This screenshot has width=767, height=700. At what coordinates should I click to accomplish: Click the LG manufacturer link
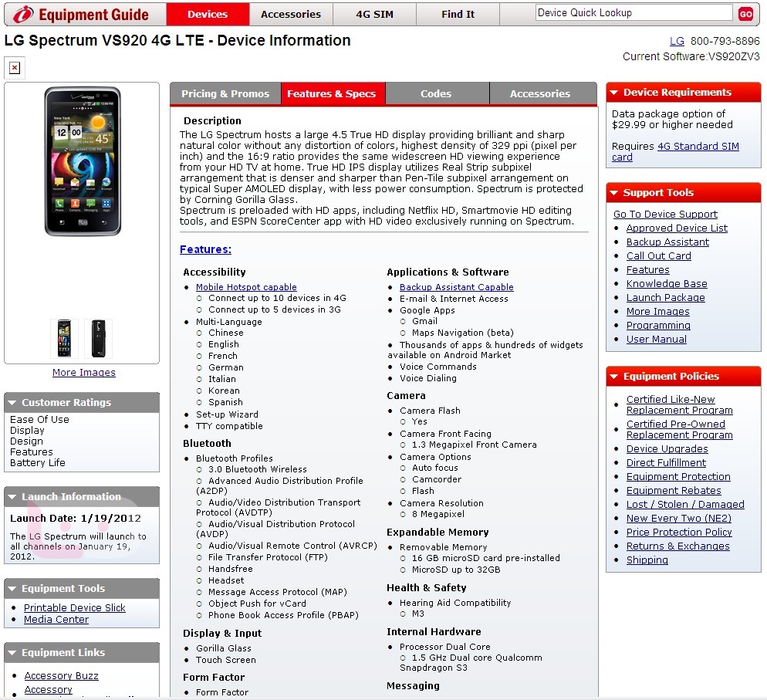click(x=677, y=42)
